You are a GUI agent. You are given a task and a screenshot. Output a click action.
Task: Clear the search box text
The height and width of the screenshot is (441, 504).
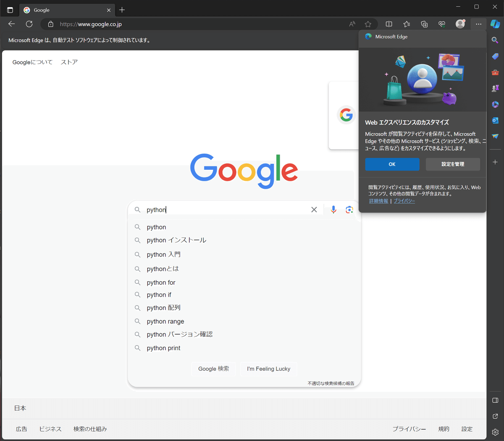click(314, 210)
